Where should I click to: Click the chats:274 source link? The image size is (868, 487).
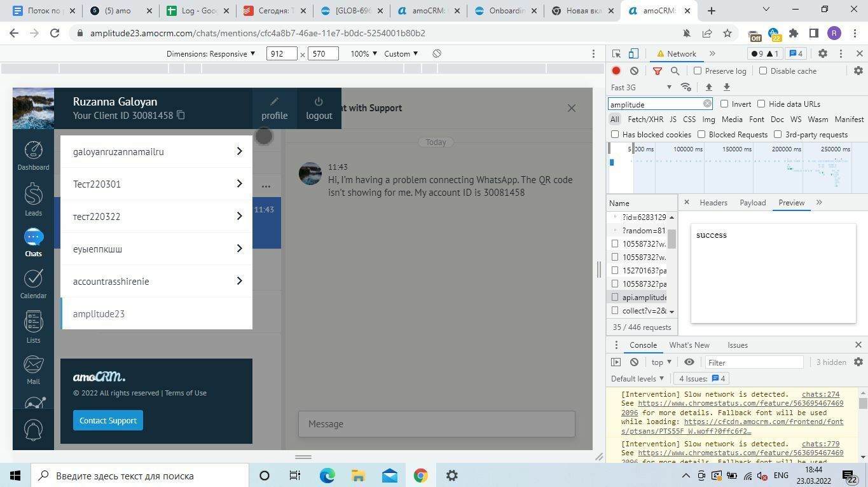click(820, 394)
